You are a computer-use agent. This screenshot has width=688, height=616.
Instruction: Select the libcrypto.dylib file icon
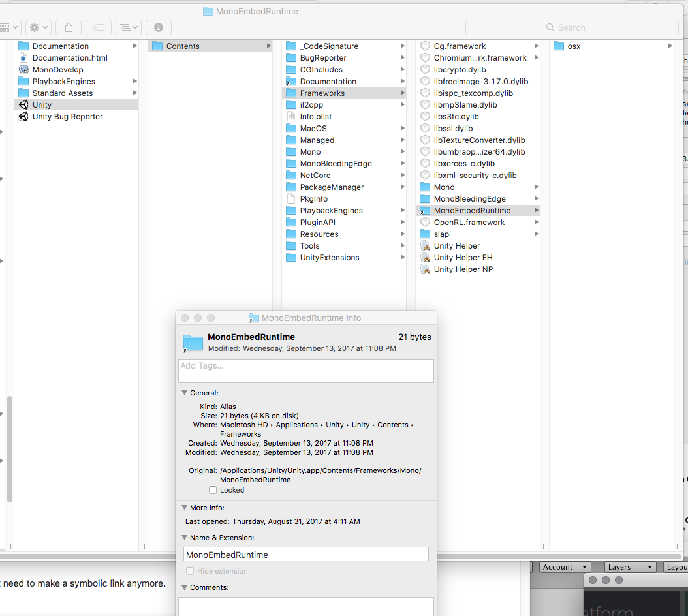(425, 70)
